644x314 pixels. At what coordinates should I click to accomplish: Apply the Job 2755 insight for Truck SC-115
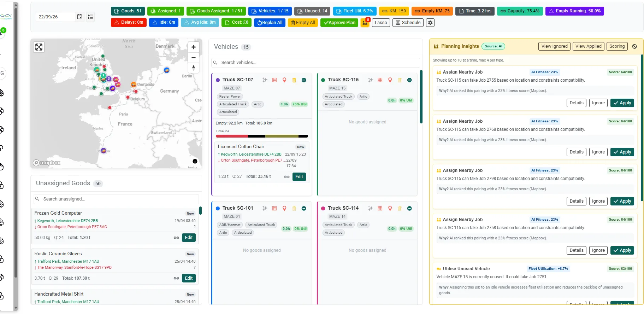click(x=622, y=103)
